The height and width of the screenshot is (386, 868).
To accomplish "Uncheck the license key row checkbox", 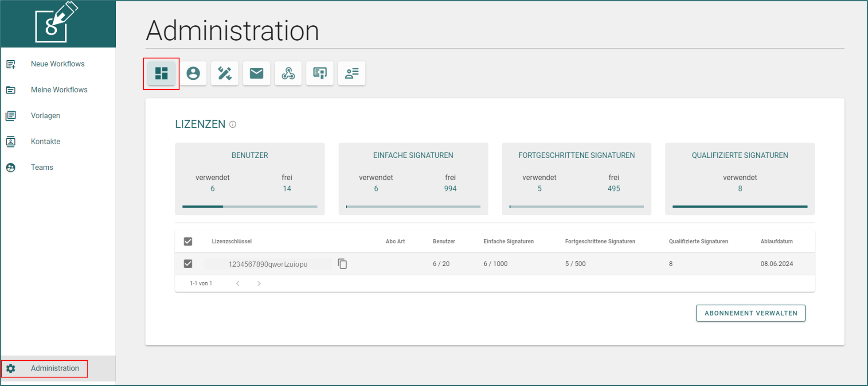I will [x=188, y=264].
